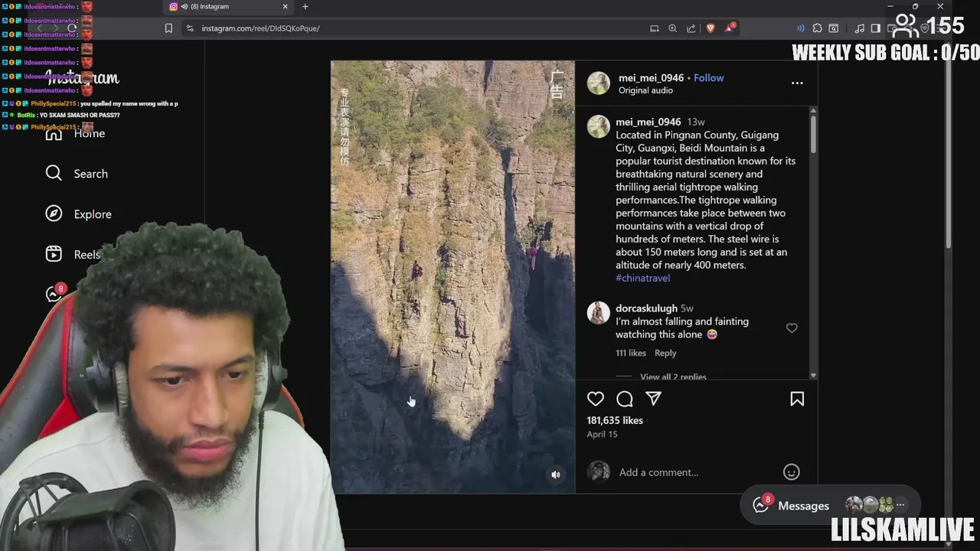Open the comment bubble icon under the post
The height and width of the screenshot is (551, 980).
point(625,399)
